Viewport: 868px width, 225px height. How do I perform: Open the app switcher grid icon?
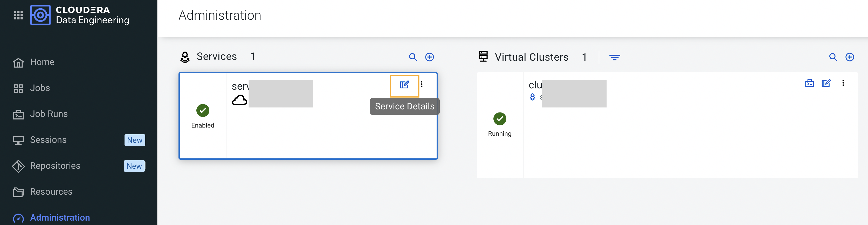(x=18, y=15)
